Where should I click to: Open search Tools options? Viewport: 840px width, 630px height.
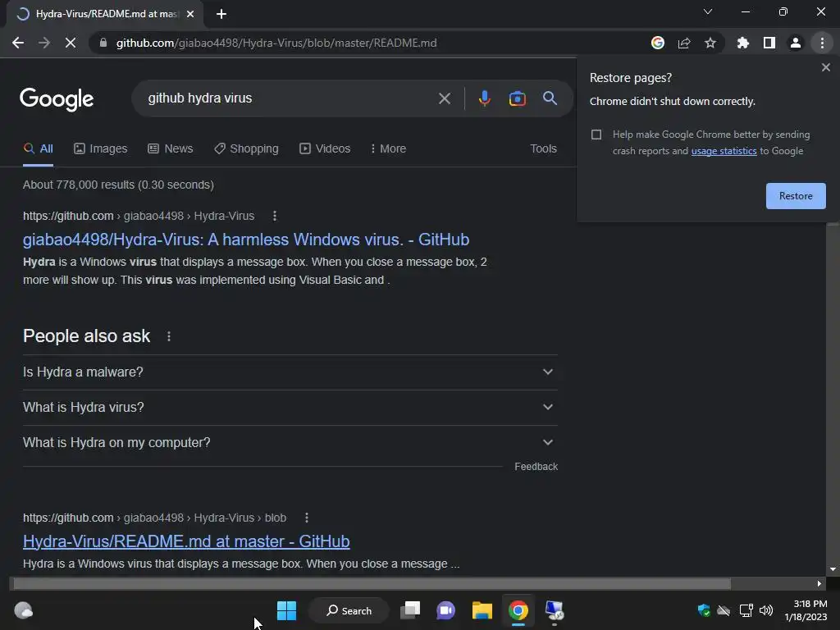543,149
